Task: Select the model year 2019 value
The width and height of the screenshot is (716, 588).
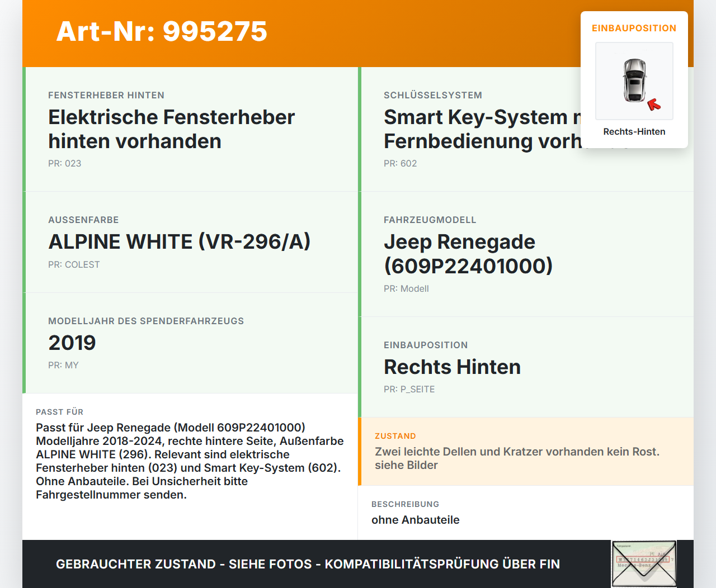Action: pyautogui.click(x=72, y=343)
